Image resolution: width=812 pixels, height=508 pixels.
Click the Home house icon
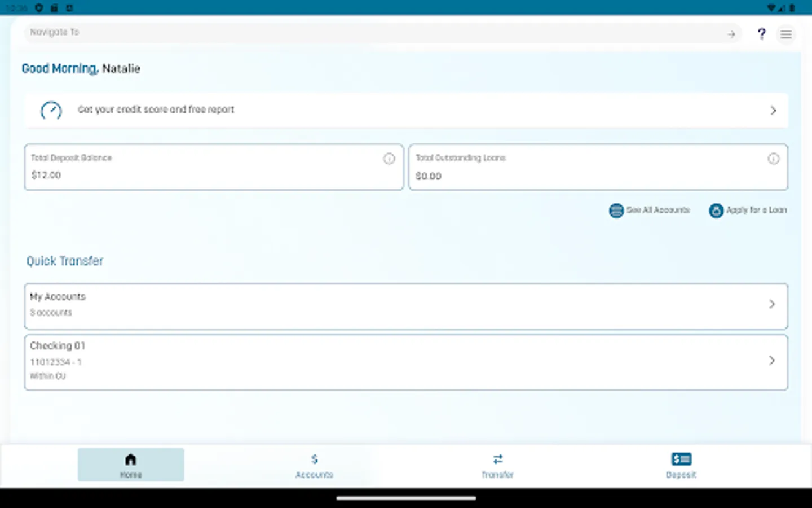tap(131, 458)
